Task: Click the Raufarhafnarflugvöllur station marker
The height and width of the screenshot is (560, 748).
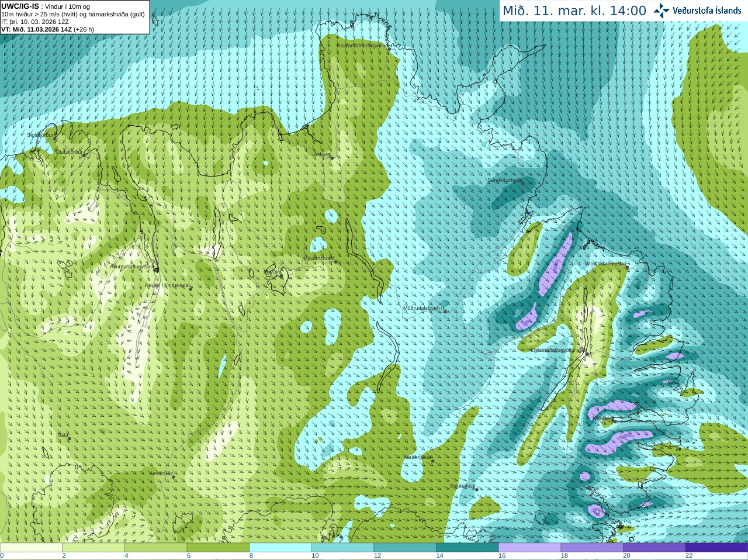Action: 390,49
